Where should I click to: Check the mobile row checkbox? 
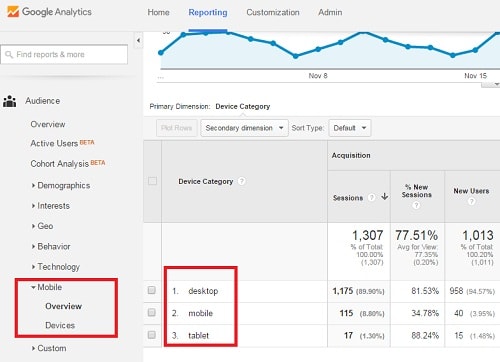pyautogui.click(x=152, y=312)
